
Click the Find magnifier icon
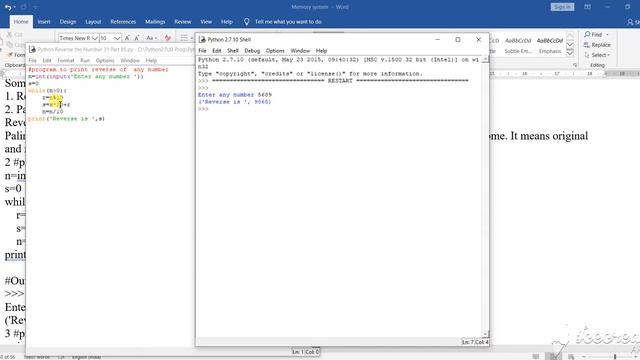(x=587, y=34)
